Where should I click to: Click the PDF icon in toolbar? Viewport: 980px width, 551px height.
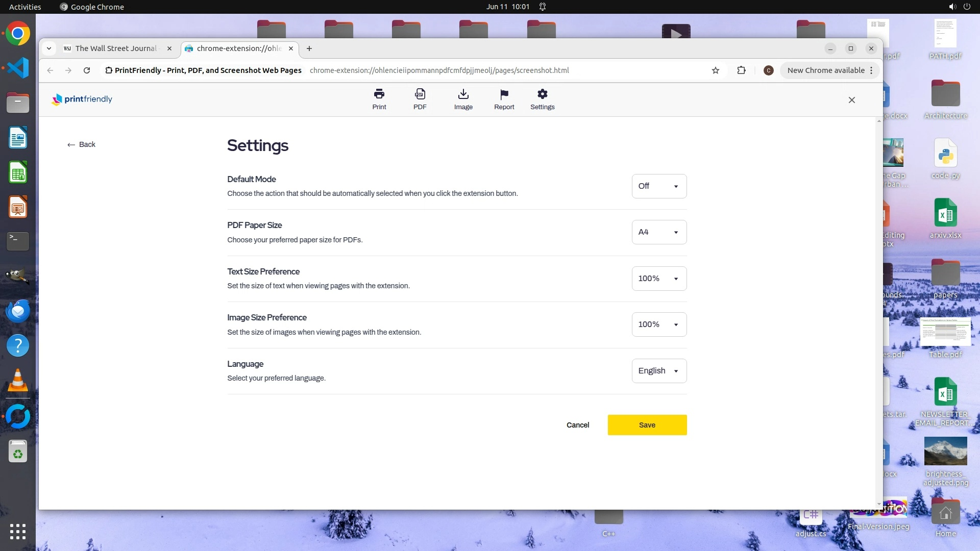tap(420, 94)
